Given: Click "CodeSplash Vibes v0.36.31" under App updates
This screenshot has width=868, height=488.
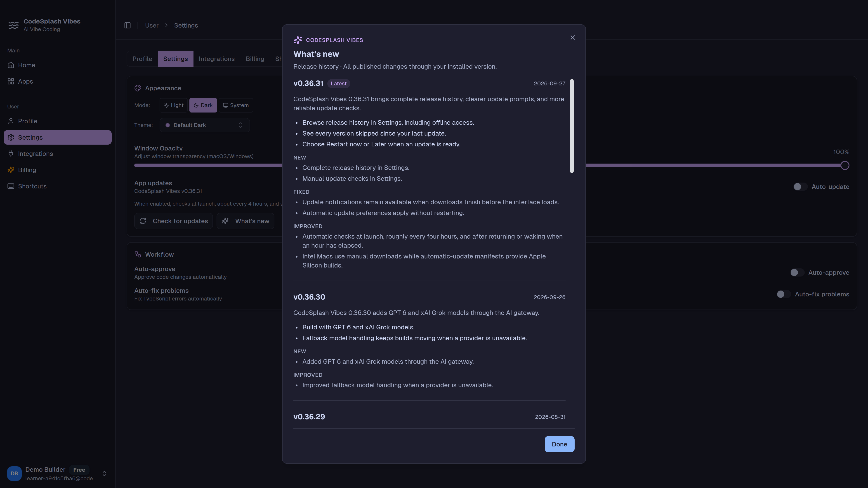Looking at the screenshot, I should (168, 191).
